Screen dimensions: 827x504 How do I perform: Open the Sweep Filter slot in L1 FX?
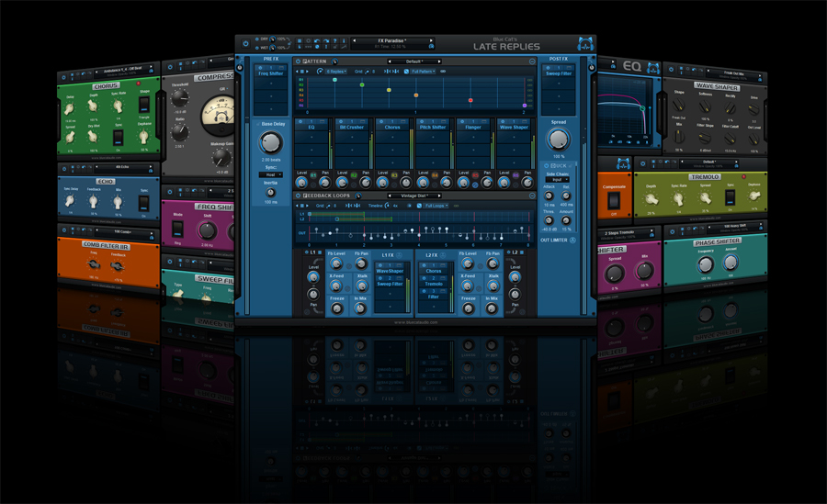[390, 285]
